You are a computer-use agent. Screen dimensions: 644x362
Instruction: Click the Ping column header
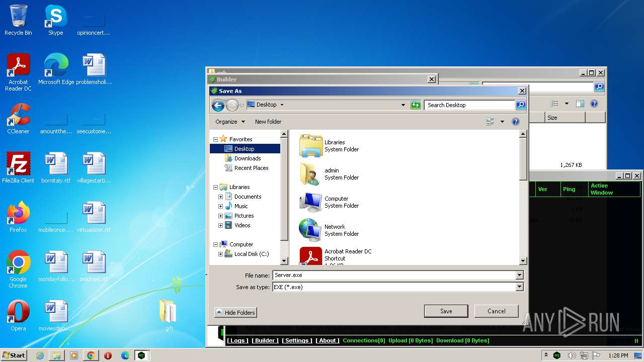pos(574,189)
